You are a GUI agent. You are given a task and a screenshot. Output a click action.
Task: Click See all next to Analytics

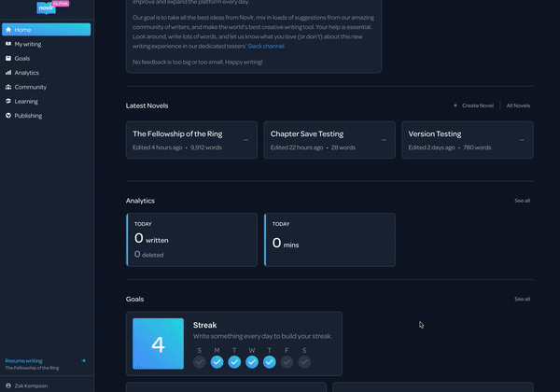point(522,201)
